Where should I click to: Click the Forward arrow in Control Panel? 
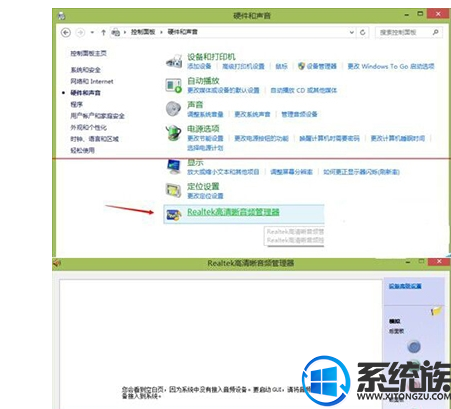coord(80,32)
